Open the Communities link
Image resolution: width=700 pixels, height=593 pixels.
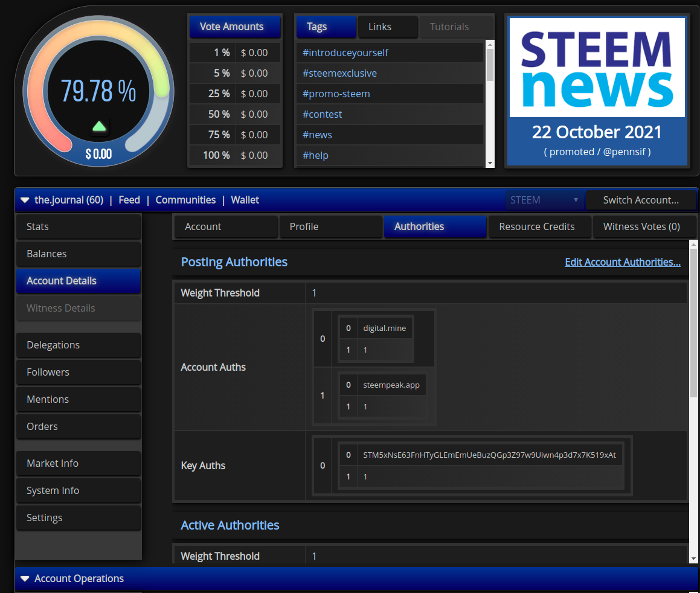pyautogui.click(x=185, y=200)
